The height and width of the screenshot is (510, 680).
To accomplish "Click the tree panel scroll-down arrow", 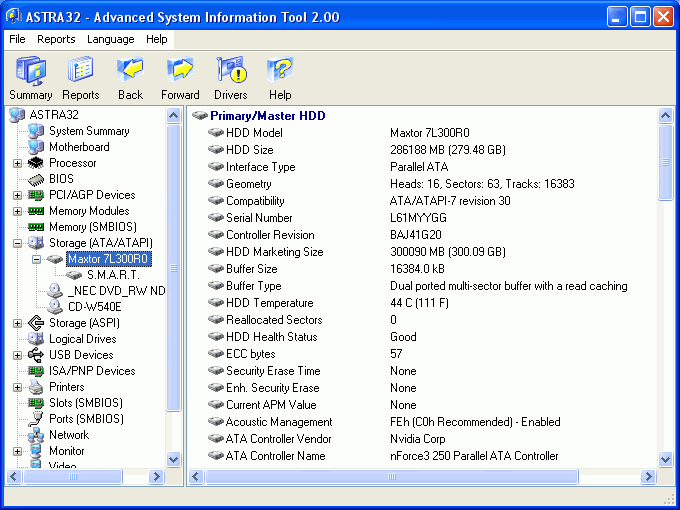I will (173, 459).
